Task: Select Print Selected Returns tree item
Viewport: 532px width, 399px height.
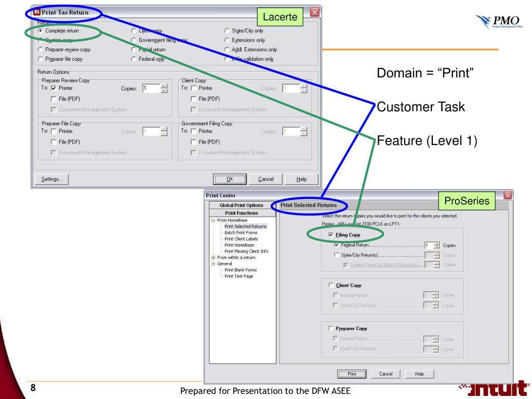Action: [245, 227]
